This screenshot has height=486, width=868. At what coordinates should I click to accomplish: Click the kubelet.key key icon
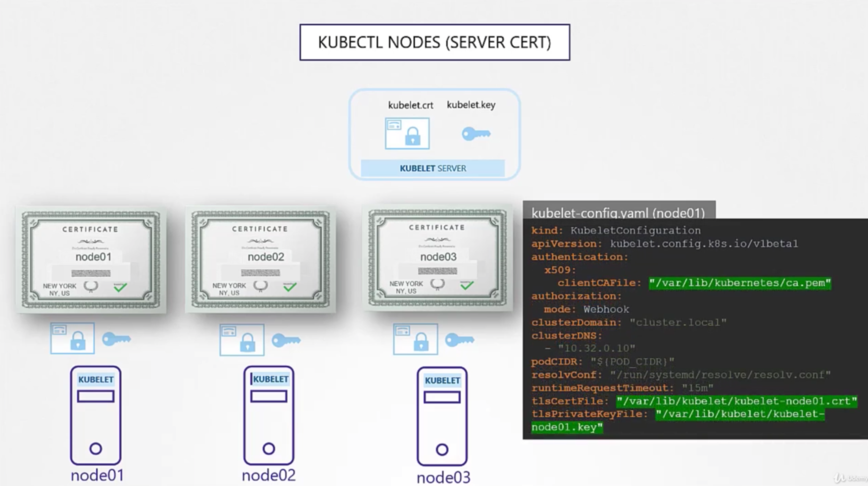click(476, 134)
